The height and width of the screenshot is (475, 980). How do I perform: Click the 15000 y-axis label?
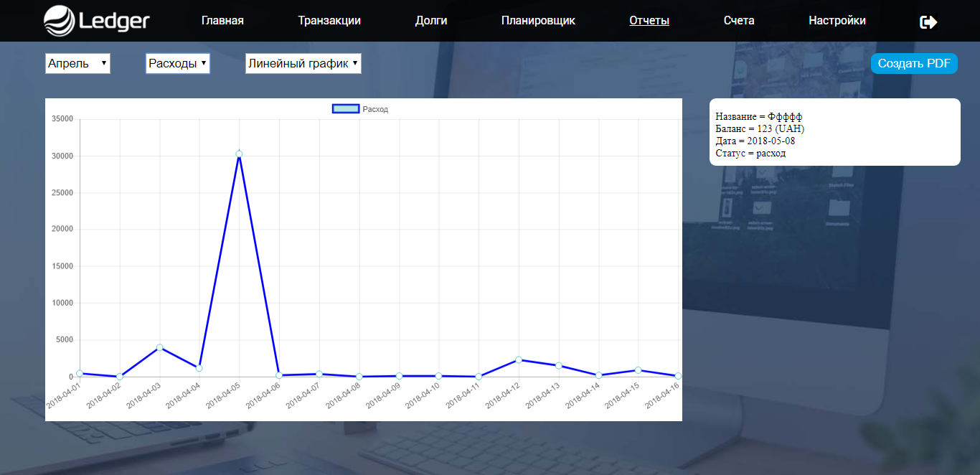[62, 266]
